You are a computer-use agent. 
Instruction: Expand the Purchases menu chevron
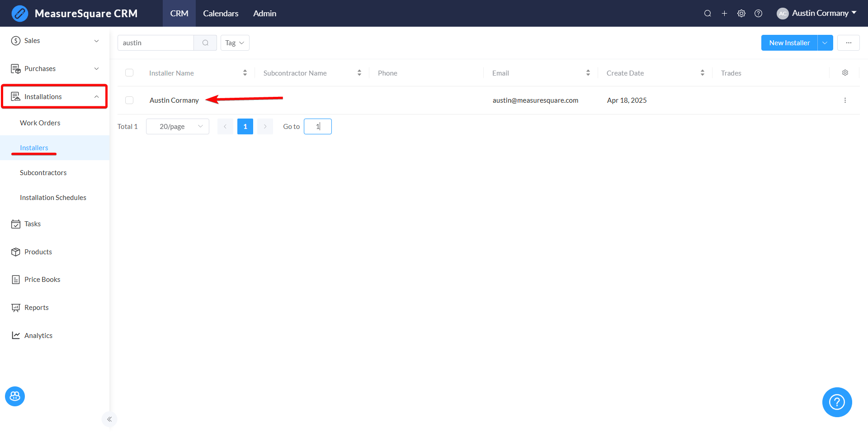pos(96,69)
